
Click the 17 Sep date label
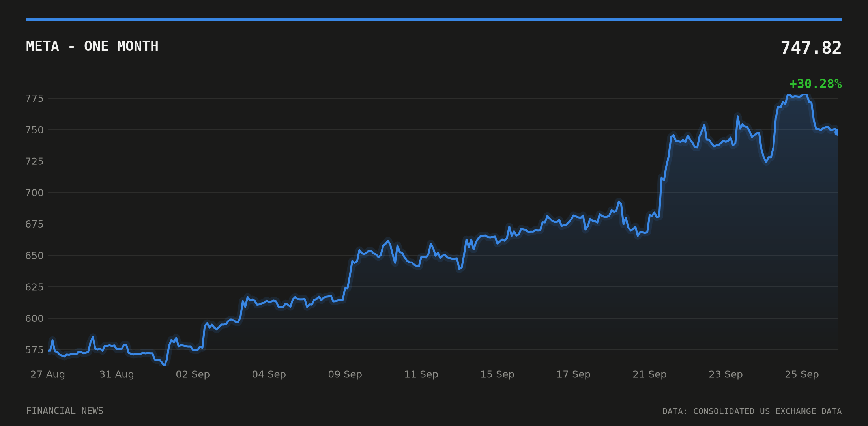point(574,374)
